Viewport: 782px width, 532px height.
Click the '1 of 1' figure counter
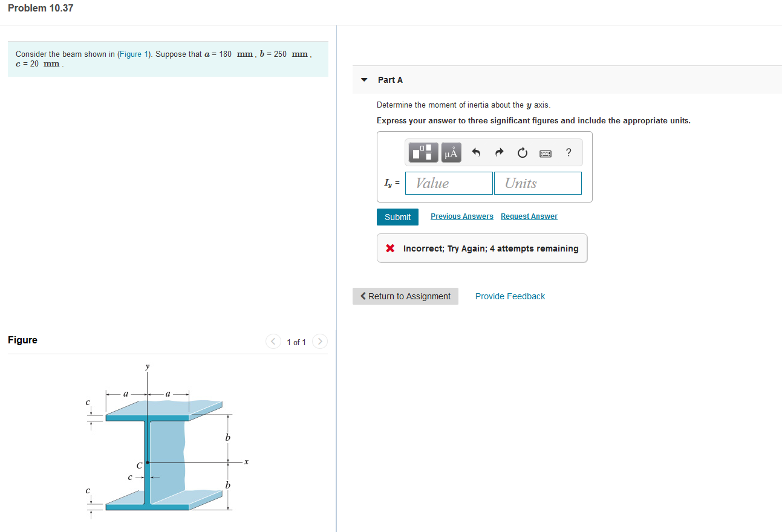[296, 342]
